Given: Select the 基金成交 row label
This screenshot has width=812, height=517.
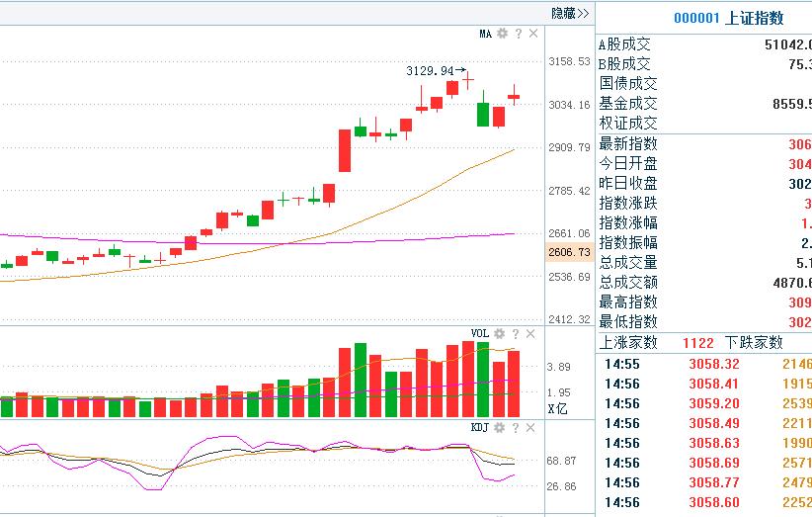Looking at the screenshot, I should point(628,104).
